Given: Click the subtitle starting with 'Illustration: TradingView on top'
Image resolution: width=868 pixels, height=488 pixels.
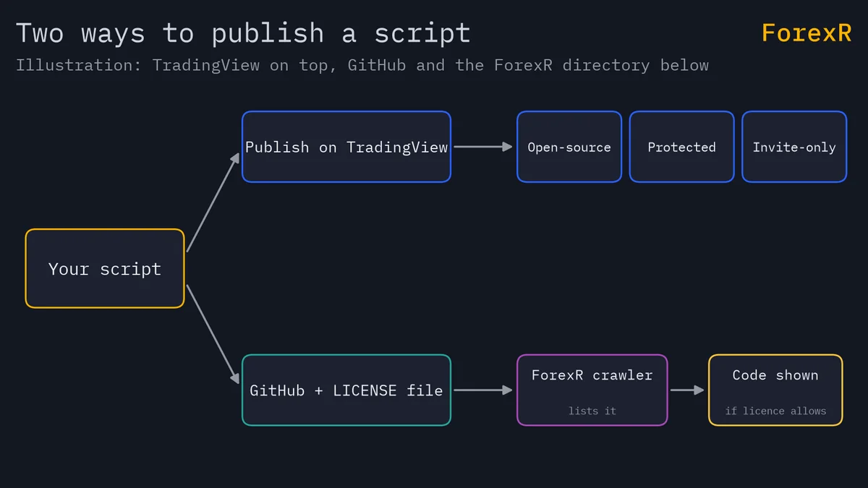Looking at the screenshot, I should [362, 65].
